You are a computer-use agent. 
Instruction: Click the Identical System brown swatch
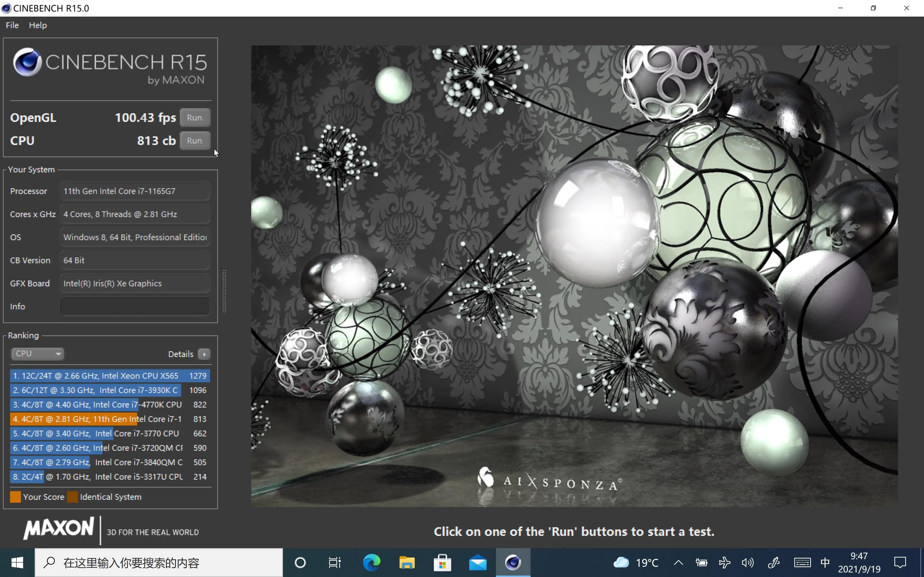coord(72,497)
